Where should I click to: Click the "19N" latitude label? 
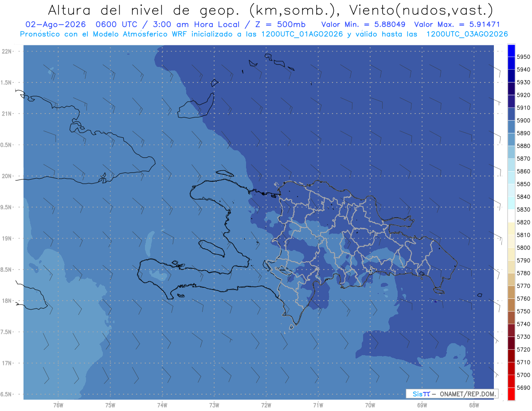pyautogui.click(x=7, y=239)
